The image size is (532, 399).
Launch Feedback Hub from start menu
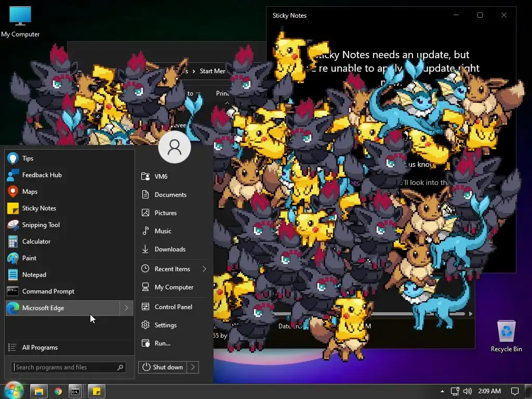coord(13,175)
